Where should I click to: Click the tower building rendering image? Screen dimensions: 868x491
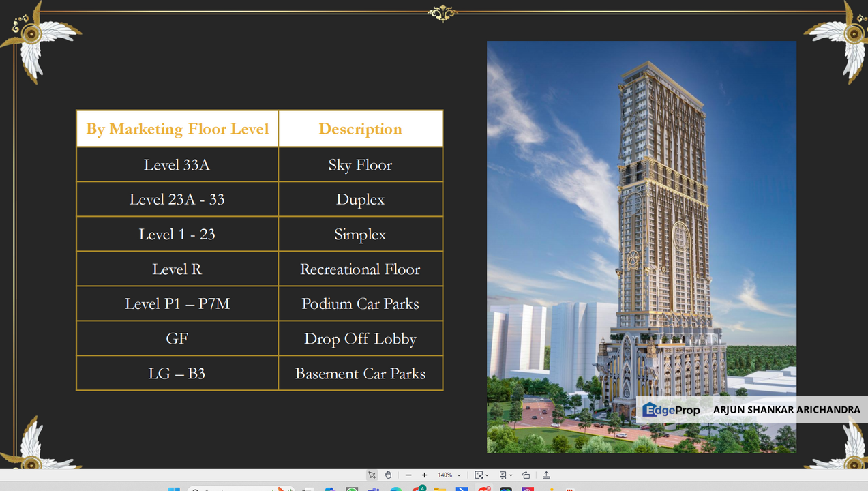pos(641,225)
